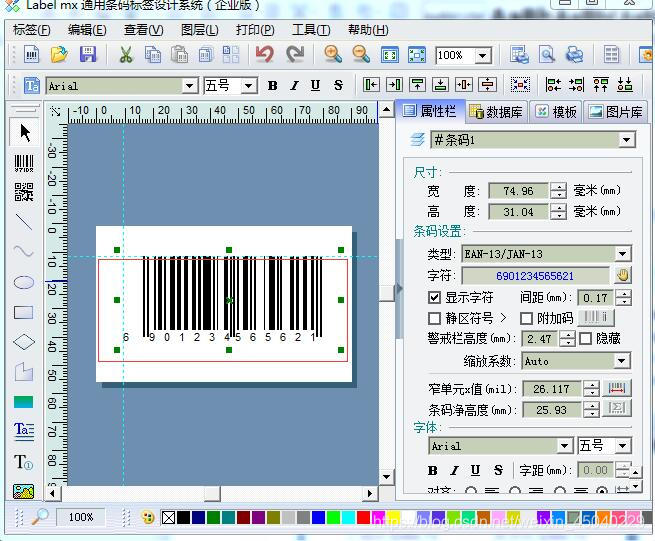Align selected objects to the left

pos(371,85)
